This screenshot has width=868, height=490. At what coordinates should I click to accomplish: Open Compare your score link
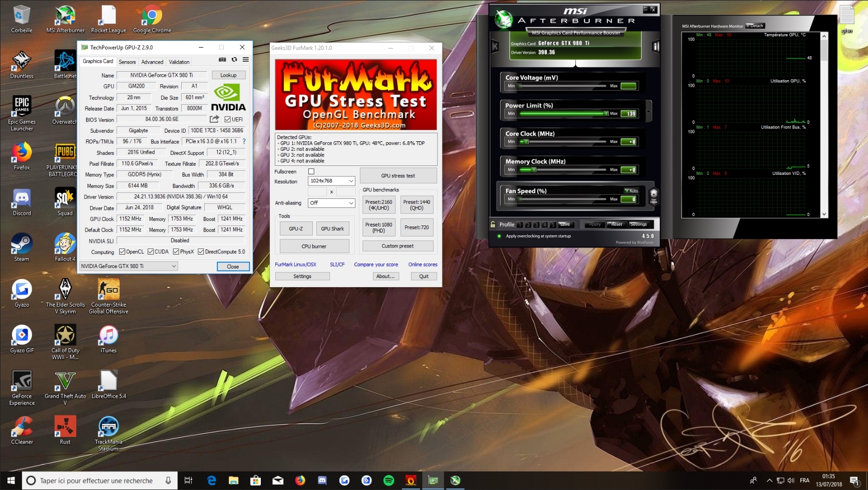376,265
